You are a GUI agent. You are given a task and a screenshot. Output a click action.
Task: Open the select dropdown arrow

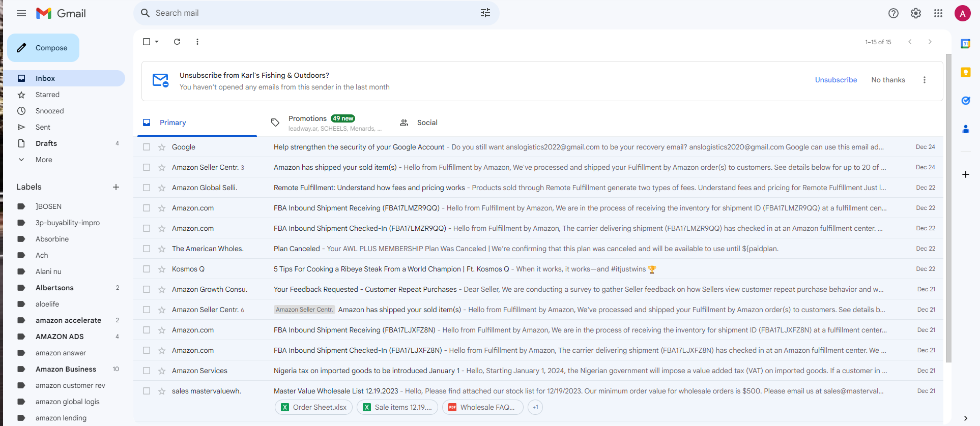(x=157, y=42)
